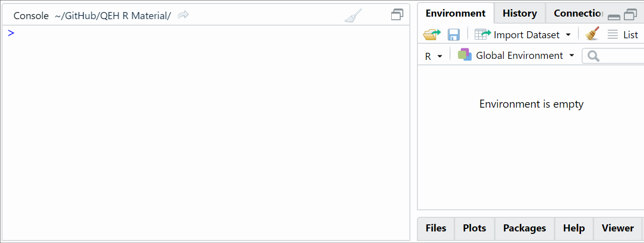Open the History tab
This screenshot has height=243, width=644.
(520, 14)
